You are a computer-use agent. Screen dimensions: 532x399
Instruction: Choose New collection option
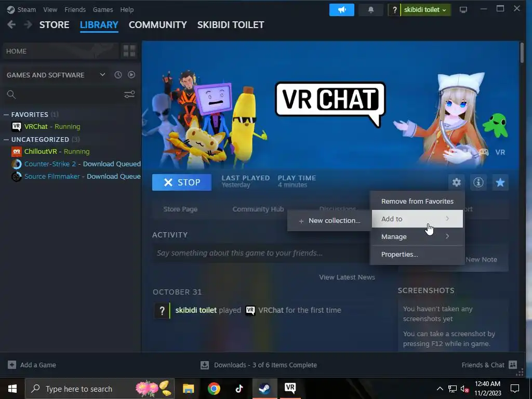point(329,220)
